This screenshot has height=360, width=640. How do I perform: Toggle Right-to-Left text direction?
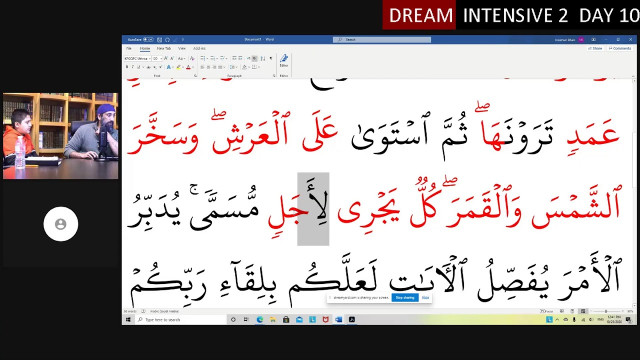(x=255, y=58)
